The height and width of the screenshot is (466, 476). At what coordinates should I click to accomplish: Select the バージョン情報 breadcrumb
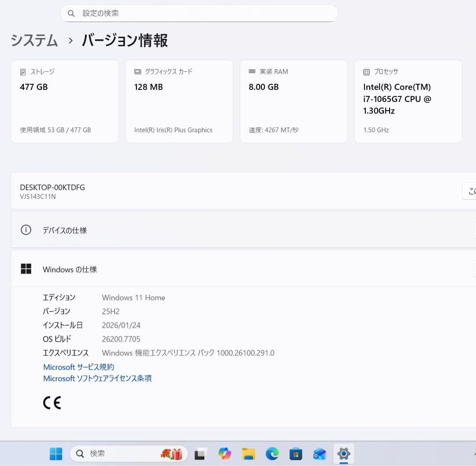(125, 41)
